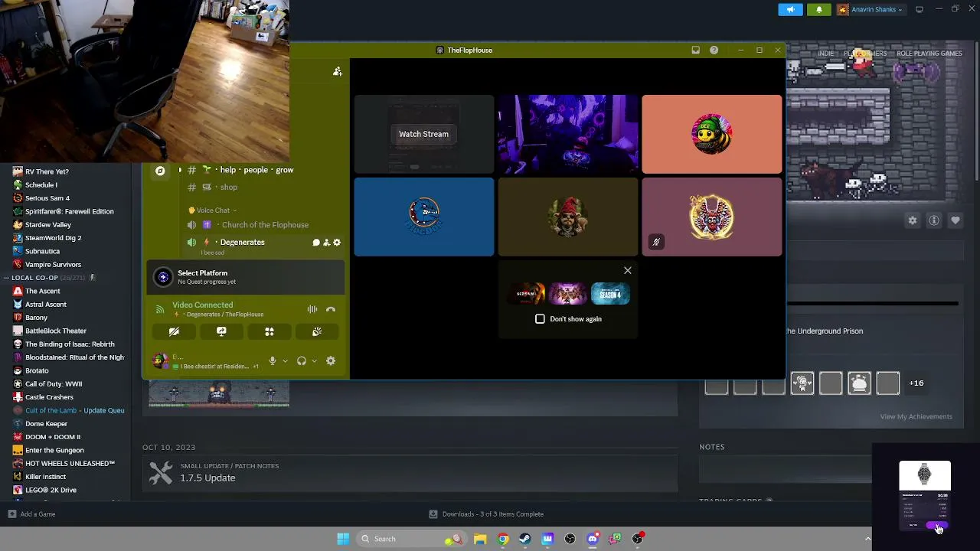Open the Season 4 thumbnail in the popup
Viewport: 980px width, 551px height.
coord(610,294)
